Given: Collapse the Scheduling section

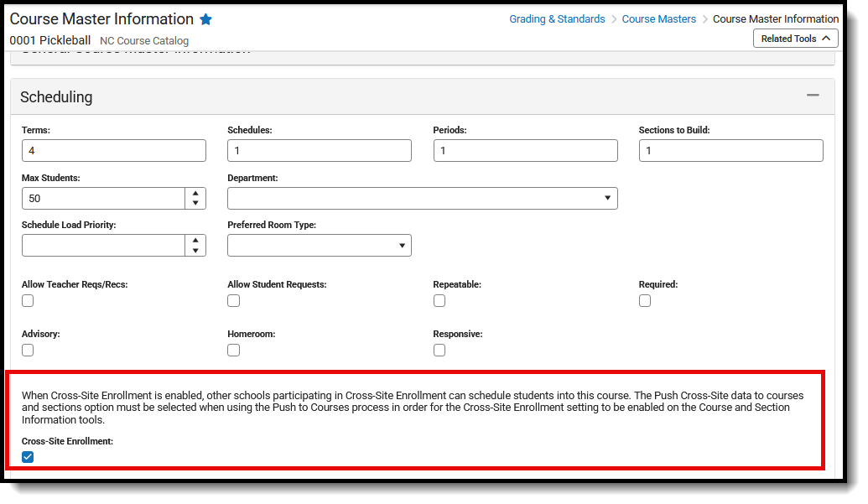Looking at the screenshot, I should click(x=812, y=95).
